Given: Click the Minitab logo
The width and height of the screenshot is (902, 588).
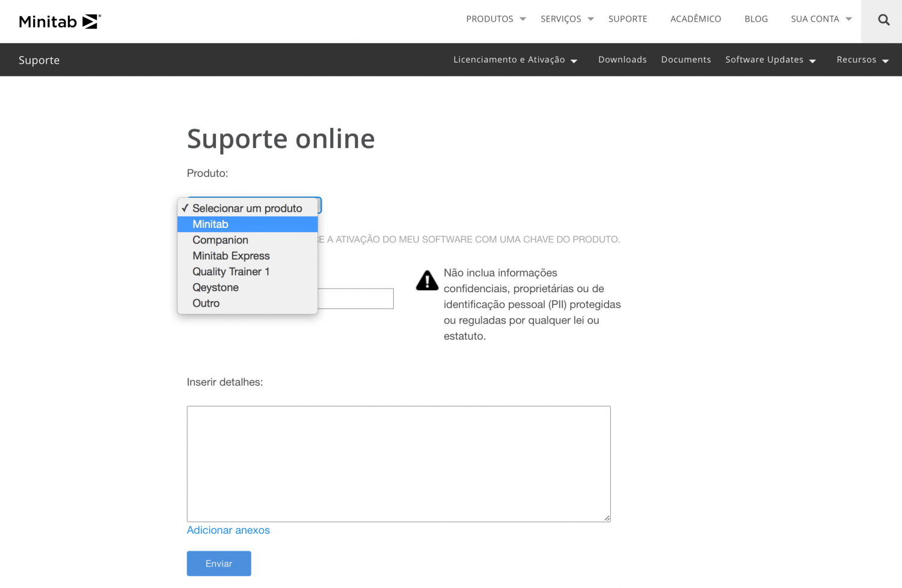Looking at the screenshot, I should point(60,22).
